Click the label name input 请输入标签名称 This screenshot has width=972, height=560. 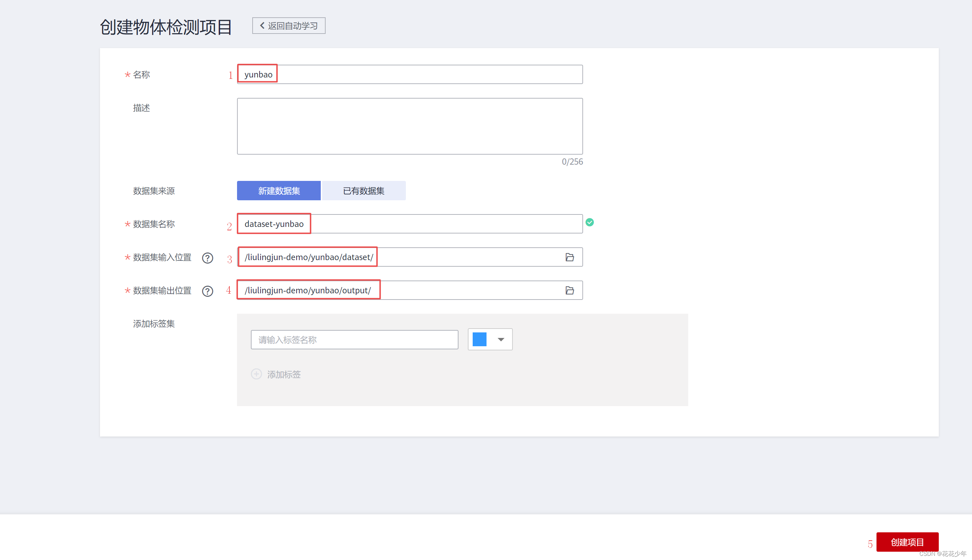click(354, 340)
